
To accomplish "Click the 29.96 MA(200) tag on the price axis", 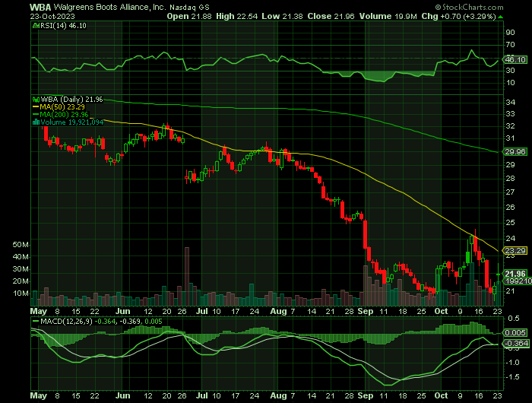I will tap(515, 152).
